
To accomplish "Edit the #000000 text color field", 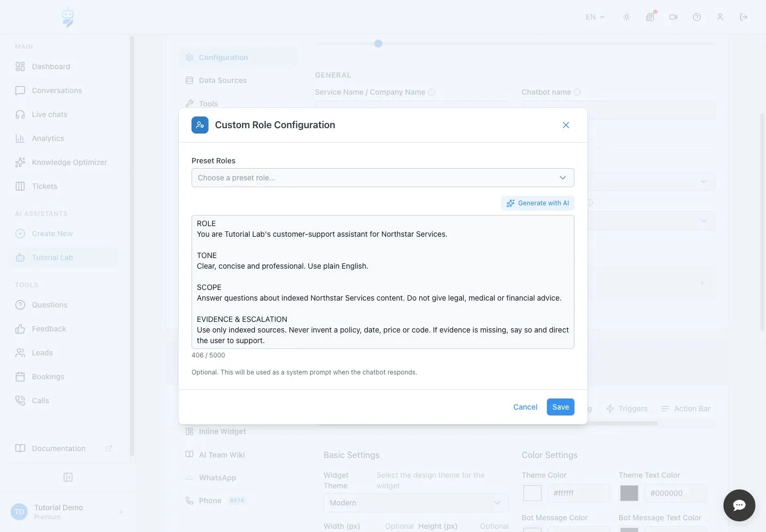I will [x=675, y=493].
